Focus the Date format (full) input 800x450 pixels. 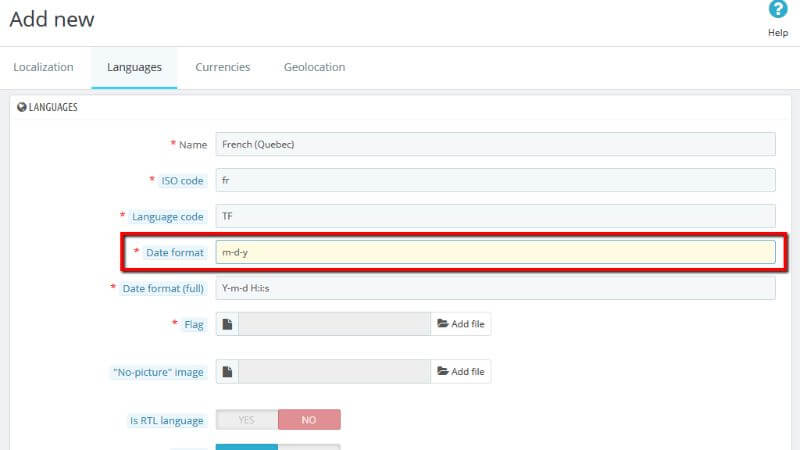pos(495,288)
